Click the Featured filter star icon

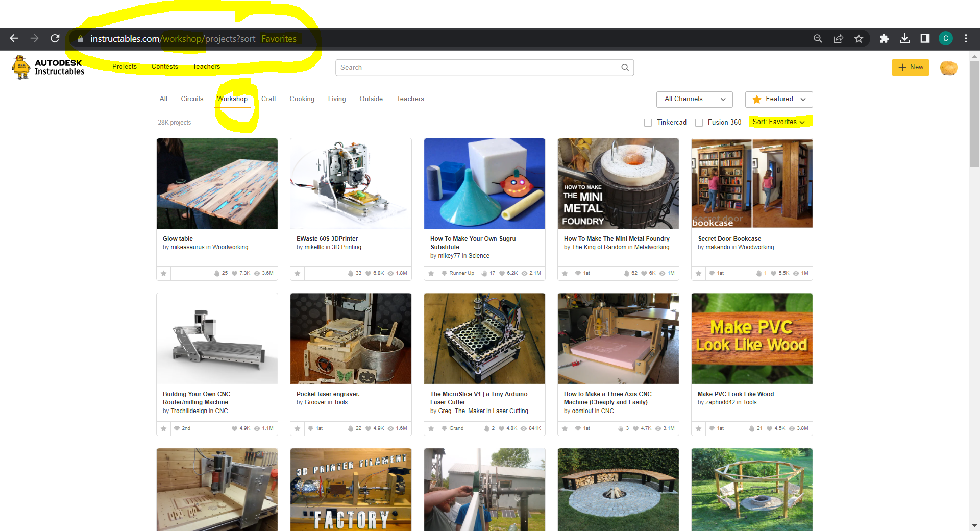(x=757, y=99)
